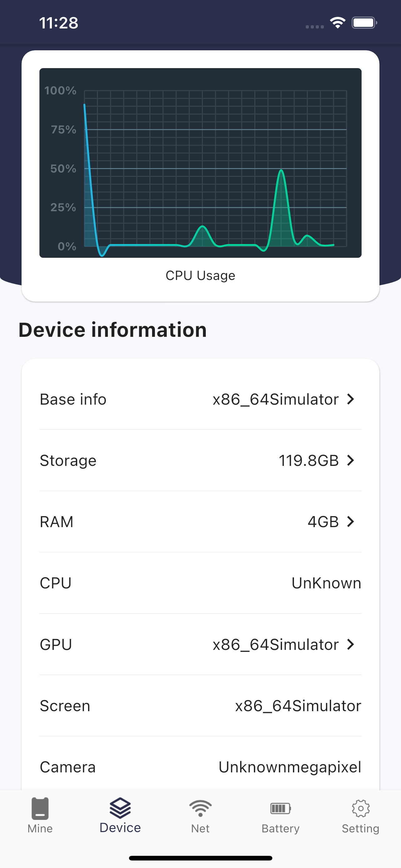Open the Setting gear icon
The height and width of the screenshot is (868, 401).
[x=361, y=808]
